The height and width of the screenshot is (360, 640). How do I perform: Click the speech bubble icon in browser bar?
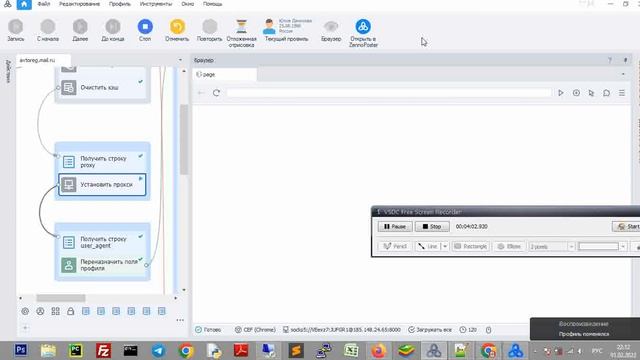607,93
